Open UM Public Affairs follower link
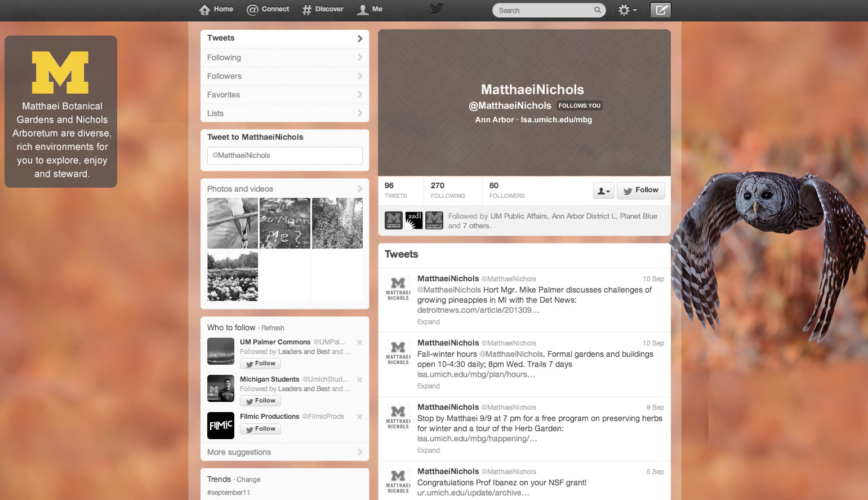This screenshot has height=500, width=868. 519,216
